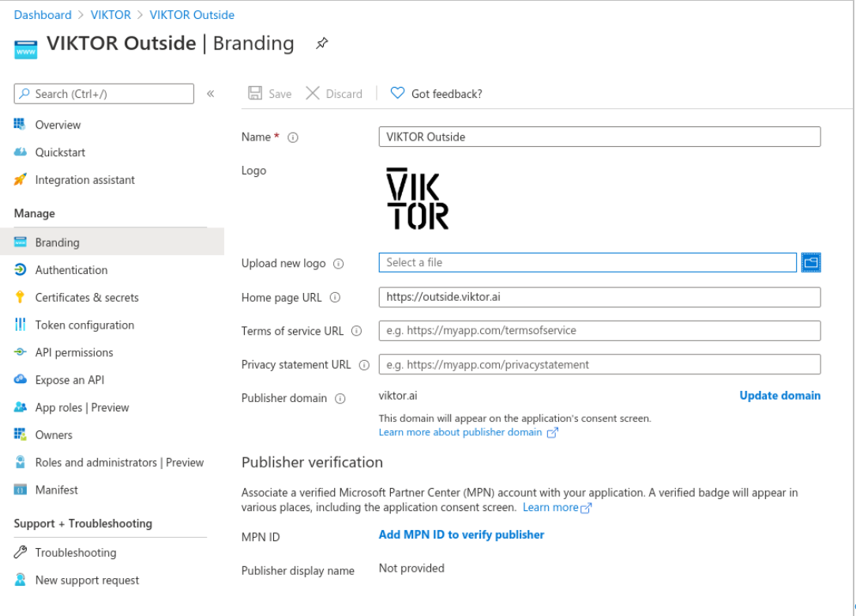Collapse the left sidebar with double chevron
Image resolution: width=856 pixels, height=616 pixels.
(x=211, y=94)
